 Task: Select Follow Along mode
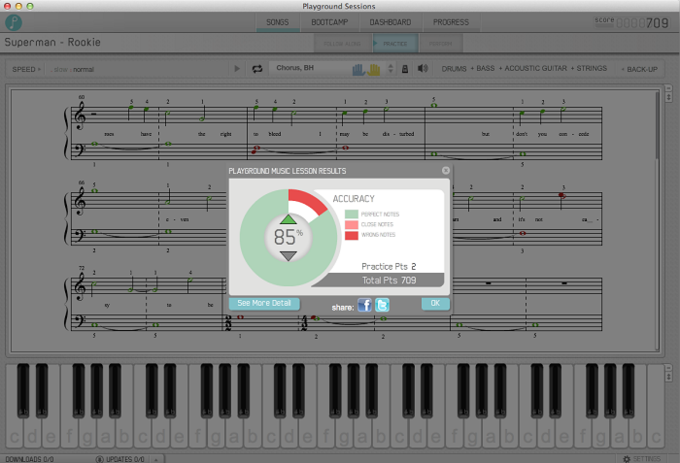click(x=342, y=44)
